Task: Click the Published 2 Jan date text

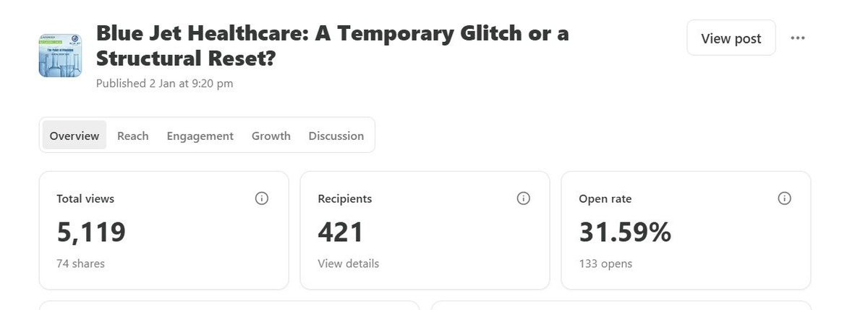Action: (165, 83)
